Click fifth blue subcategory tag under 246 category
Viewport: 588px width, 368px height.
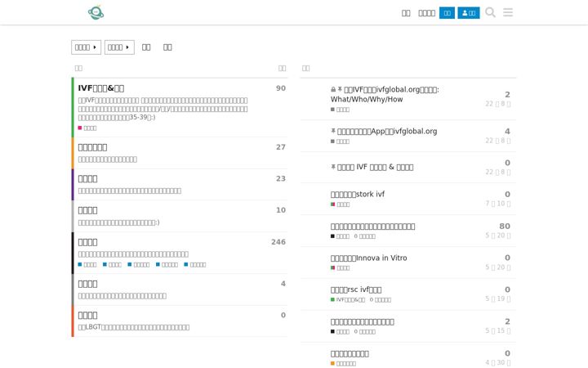(x=195, y=265)
